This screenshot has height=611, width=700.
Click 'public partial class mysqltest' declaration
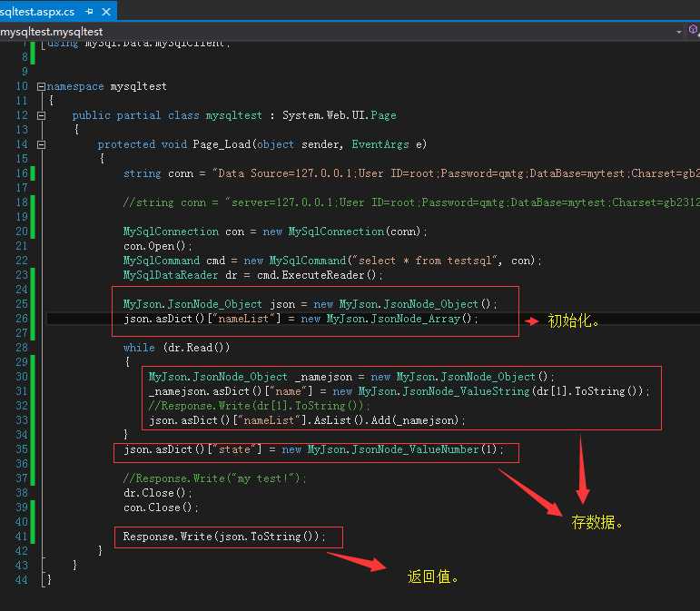coord(167,115)
